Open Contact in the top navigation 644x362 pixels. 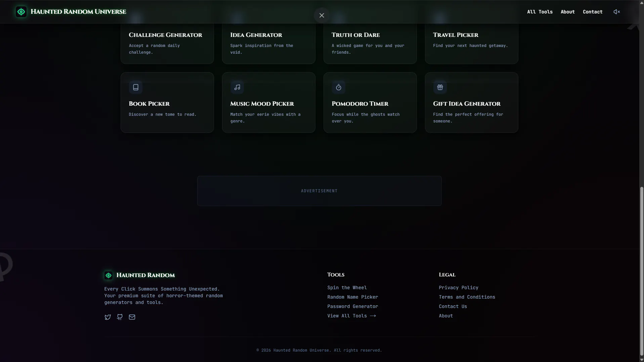[592, 12]
